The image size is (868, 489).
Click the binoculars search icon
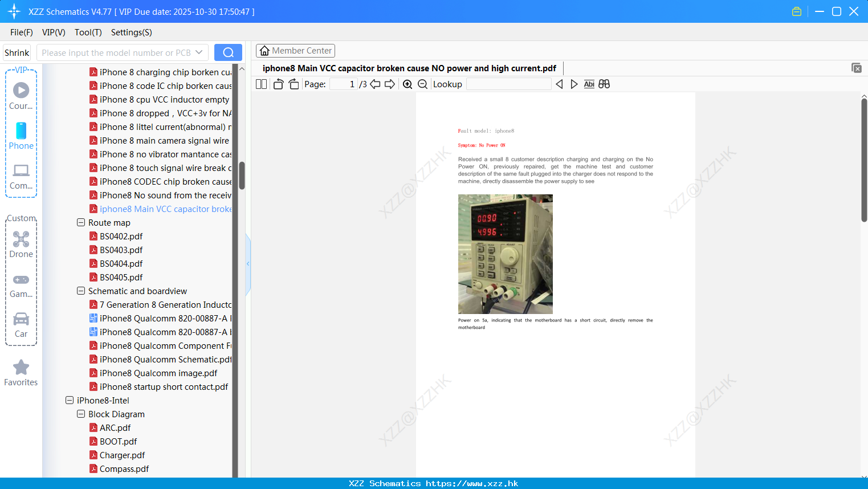point(604,84)
